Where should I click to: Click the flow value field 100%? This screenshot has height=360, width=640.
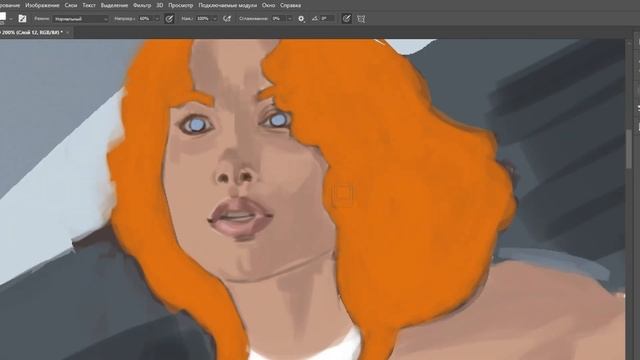point(203,19)
